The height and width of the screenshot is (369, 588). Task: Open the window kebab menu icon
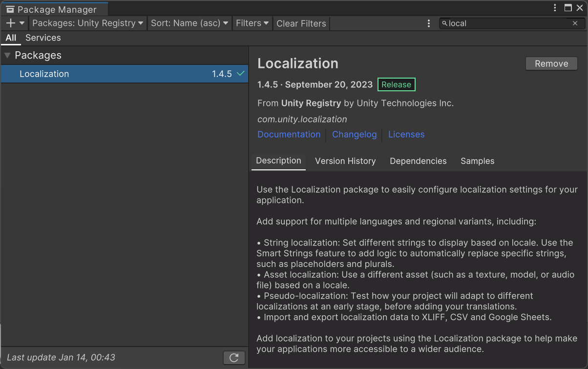(555, 8)
